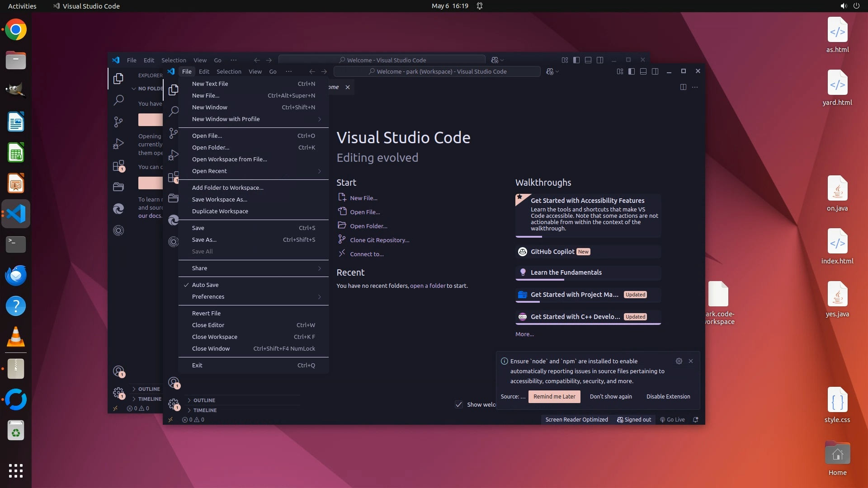The image size is (868, 488).
Task: Expand the OUTLINE section
Action: (204, 400)
